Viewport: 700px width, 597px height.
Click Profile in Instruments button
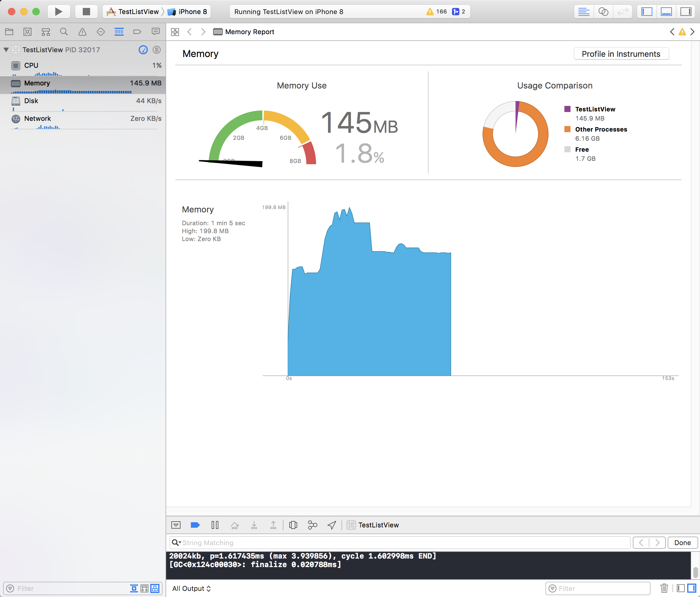click(x=621, y=54)
